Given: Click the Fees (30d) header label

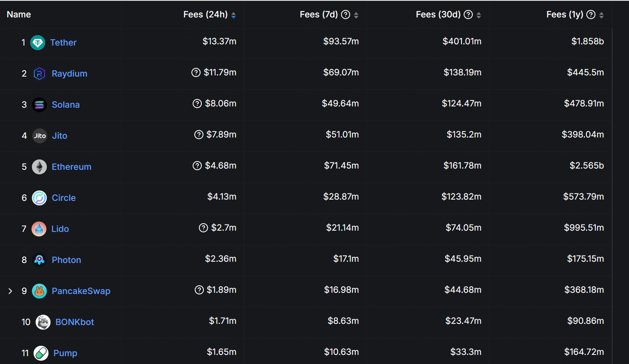Looking at the screenshot, I should pos(438,14).
